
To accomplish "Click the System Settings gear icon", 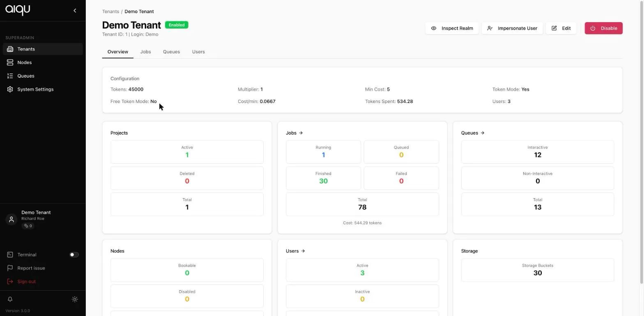I will pos(10,89).
